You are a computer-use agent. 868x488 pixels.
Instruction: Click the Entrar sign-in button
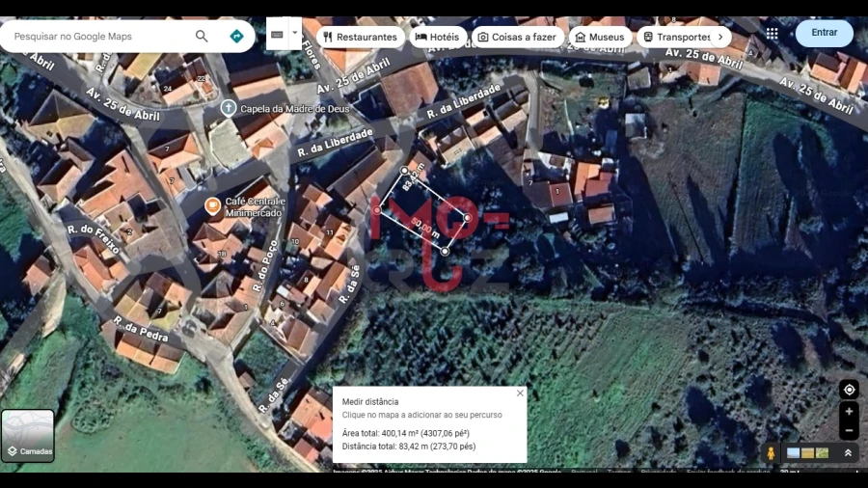(x=824, y=33)
